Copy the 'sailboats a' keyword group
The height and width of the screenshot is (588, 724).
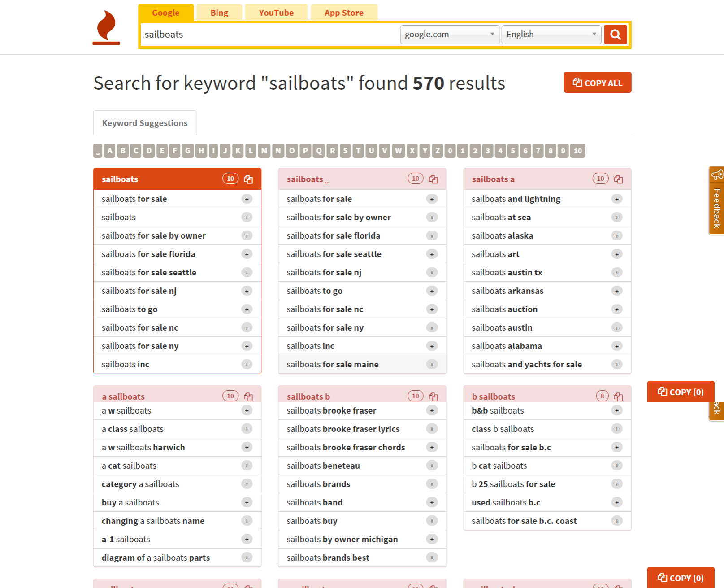[619, 179]
